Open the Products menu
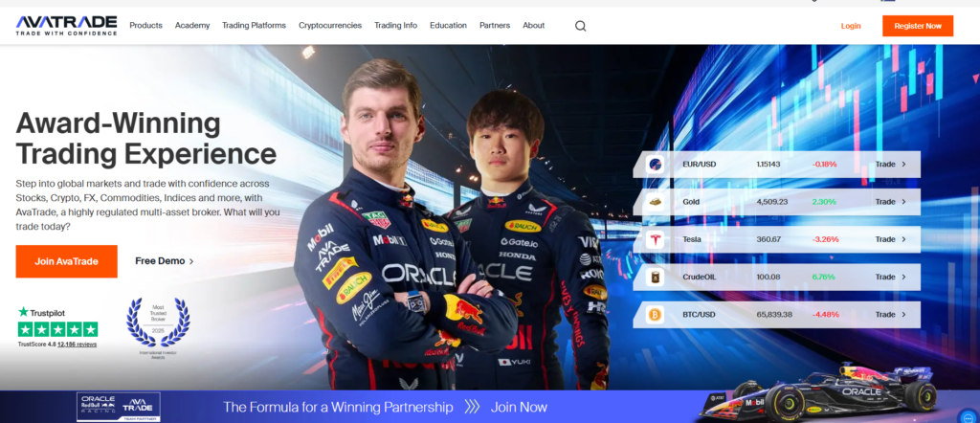Screen dimensions: 980x423 145,26
